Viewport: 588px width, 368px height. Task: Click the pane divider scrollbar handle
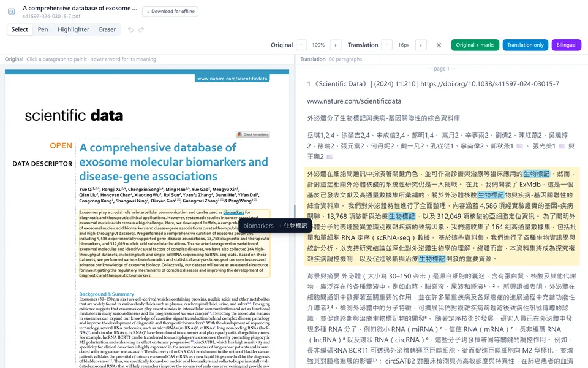point(295,212)
